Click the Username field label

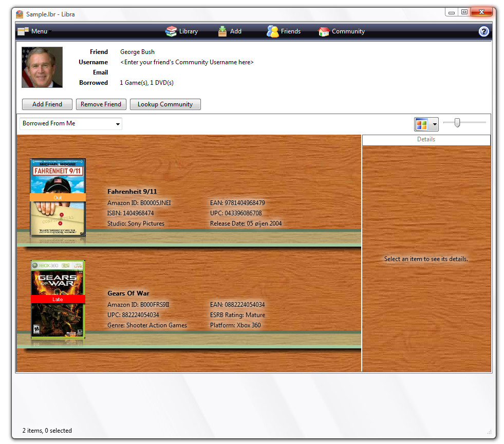click(x=93, y=62)
